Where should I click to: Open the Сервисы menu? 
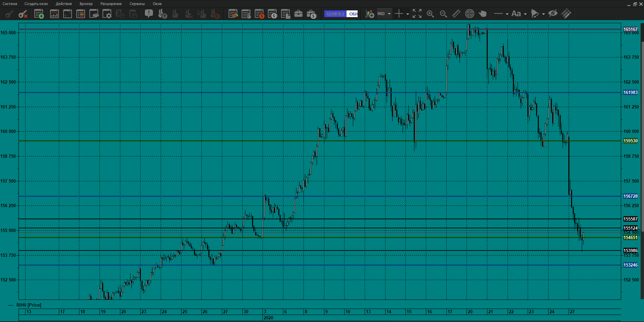[137, 4]
